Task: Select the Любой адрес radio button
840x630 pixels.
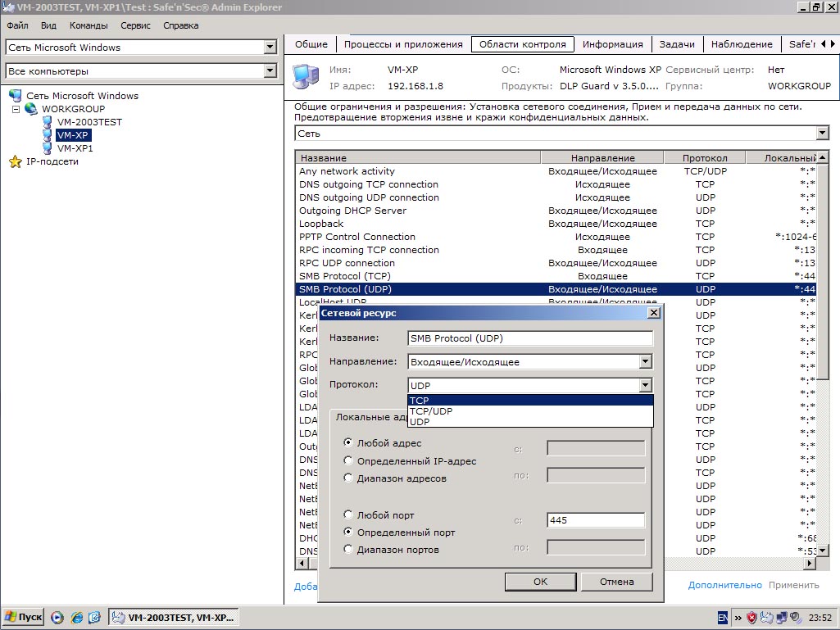Action: coord(348,443)
